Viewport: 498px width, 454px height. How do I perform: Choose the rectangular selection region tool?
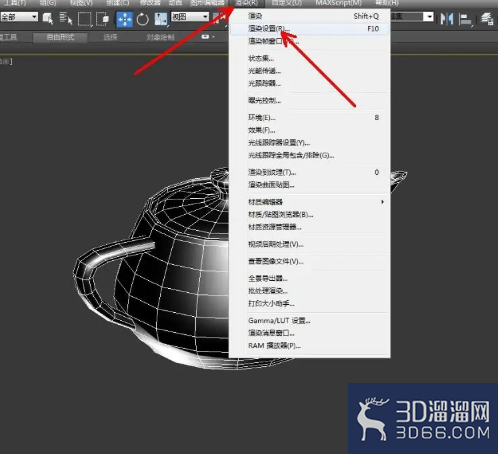pos(84,19)
